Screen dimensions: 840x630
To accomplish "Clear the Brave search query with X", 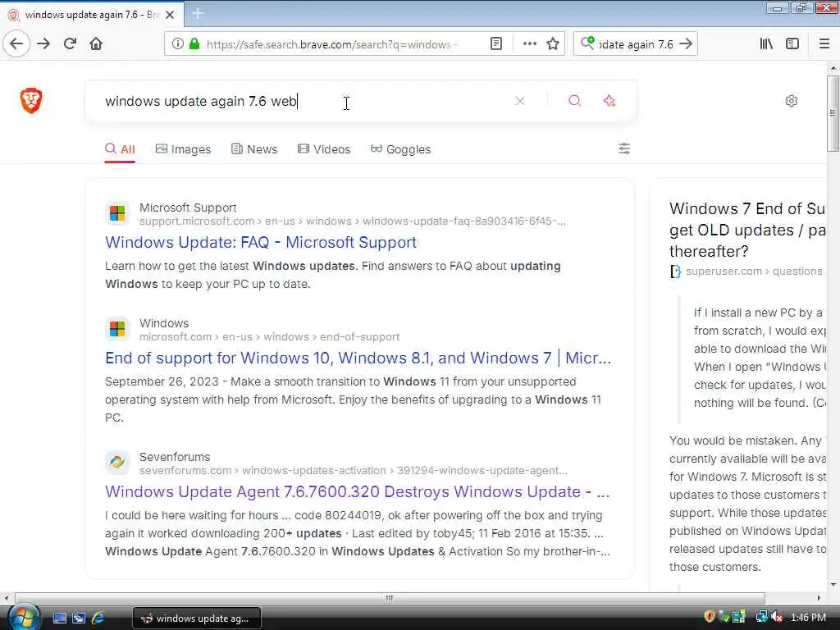I will tap(519, 101).
